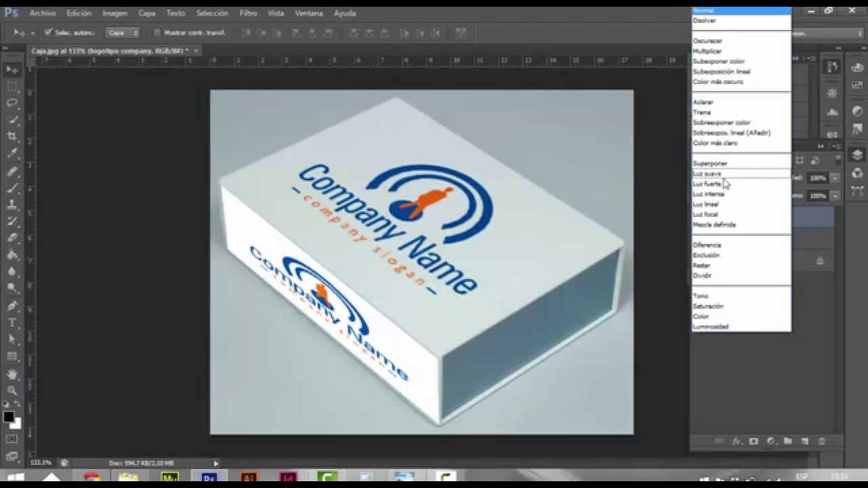Image resolution: width=868 pixels, height=488 pixels.
Task: Select the Lasso tool
Action: [12, 103]
